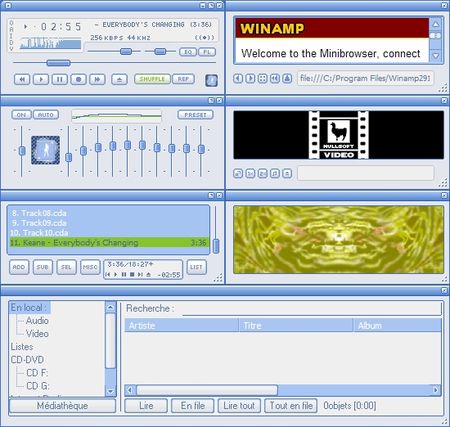Sort library by Artiste column header
This screenshot has height=427, width=450.
[x=182, y=325]
